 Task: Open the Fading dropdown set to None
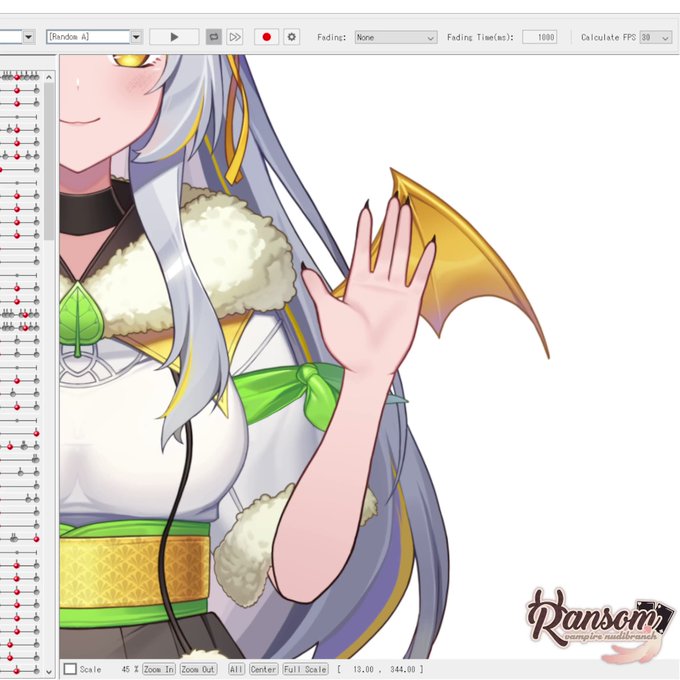tap(396, 38)
